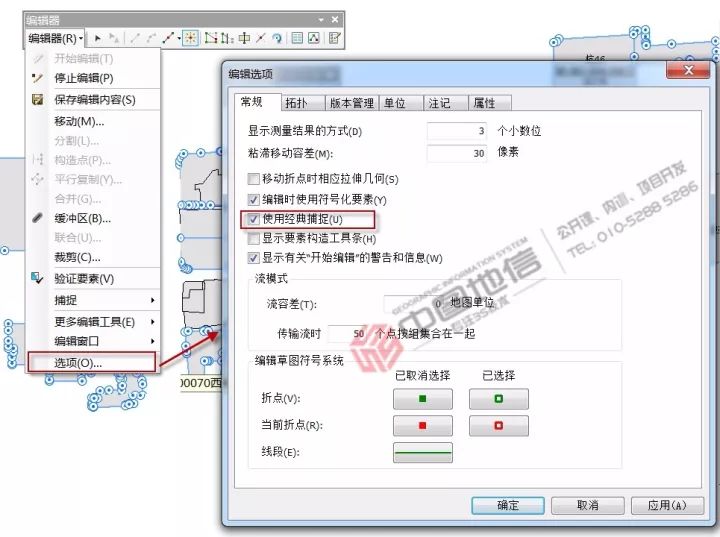Select the Cut Polygons tool icon
The width and height of the screenshot is (720, 537).
pyautogui.click(x=244, y=38)
